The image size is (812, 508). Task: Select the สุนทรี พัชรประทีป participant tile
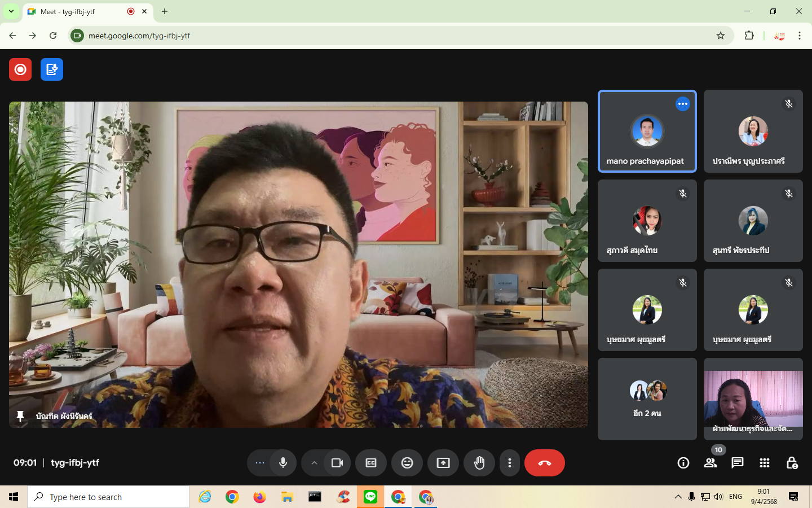click(x=753, y=221)
